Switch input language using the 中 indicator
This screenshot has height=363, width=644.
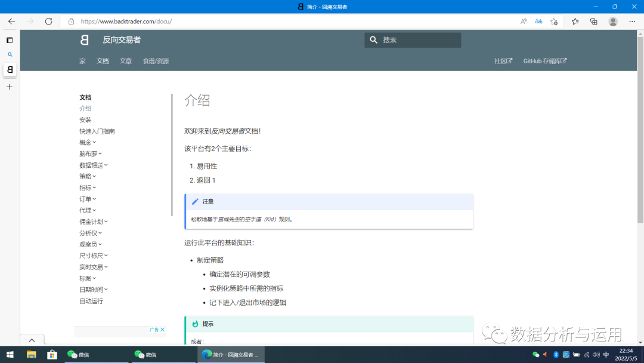(x=606, y=354)
